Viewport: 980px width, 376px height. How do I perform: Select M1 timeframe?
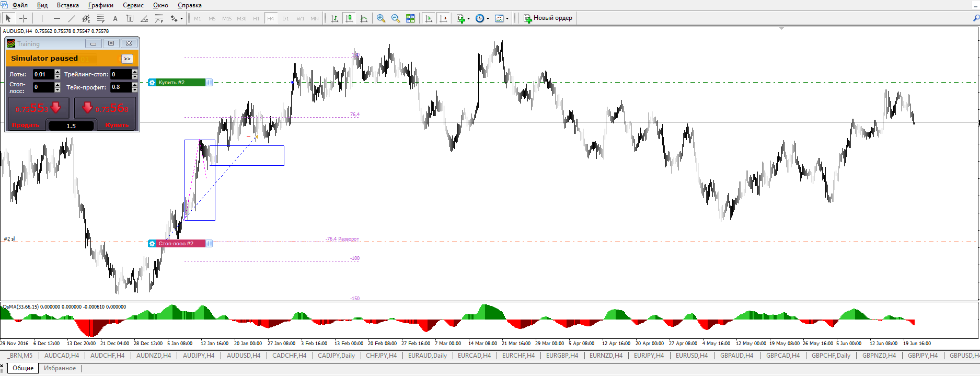coord(198,18)
